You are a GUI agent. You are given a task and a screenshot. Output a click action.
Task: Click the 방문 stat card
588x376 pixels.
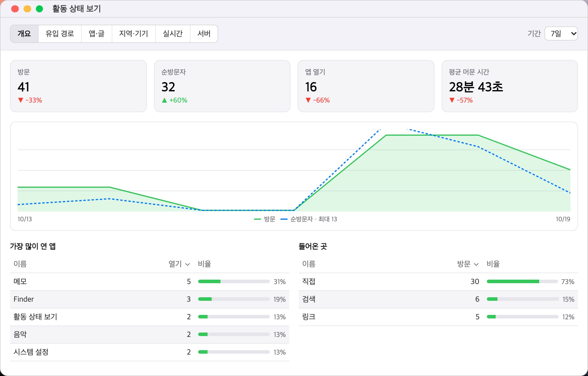point(78,86)
